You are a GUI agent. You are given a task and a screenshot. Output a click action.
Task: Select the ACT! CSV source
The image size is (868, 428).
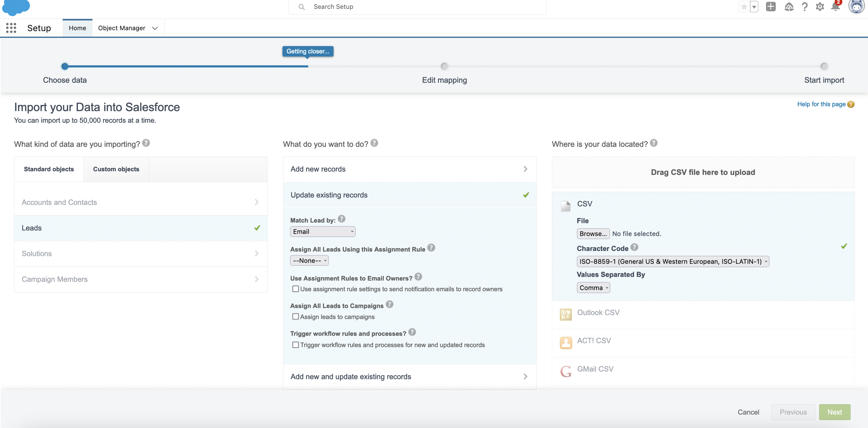coord(703,343)
